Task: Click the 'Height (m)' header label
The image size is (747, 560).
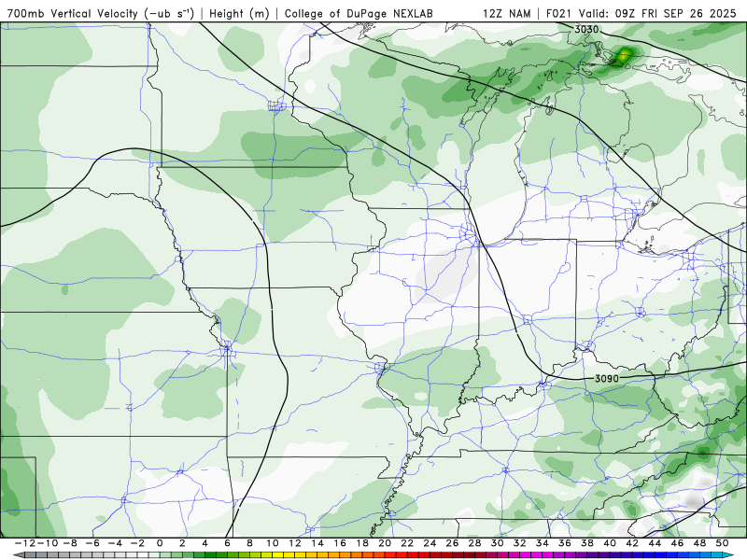Action: tap(239, 13)
